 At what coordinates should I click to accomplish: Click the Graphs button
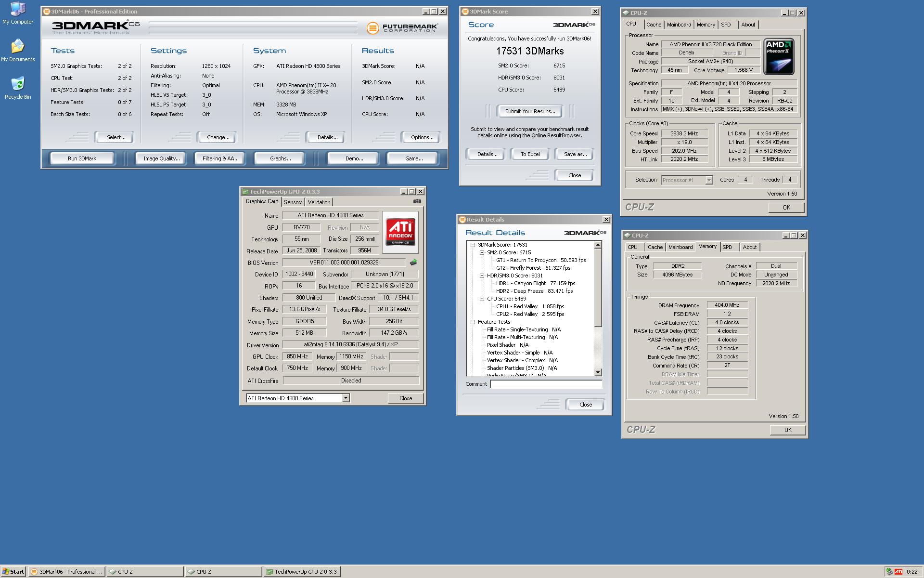(280, 158)
